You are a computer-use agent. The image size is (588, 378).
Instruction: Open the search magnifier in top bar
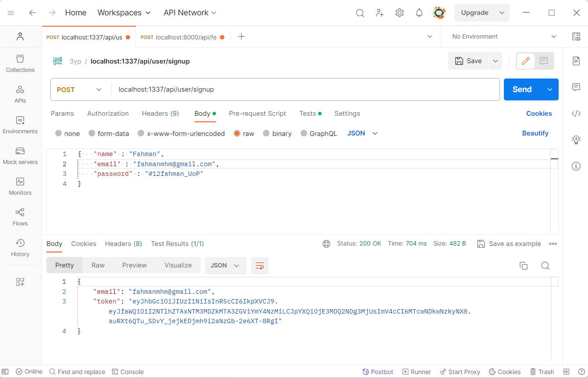tap(360, 13)
